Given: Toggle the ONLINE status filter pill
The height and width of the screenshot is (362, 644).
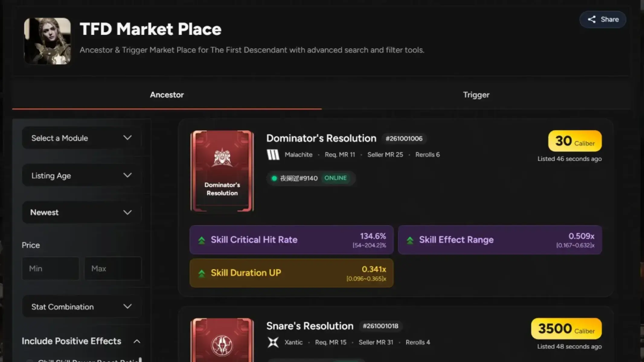Looking at the screenshot, I should 336,178.
